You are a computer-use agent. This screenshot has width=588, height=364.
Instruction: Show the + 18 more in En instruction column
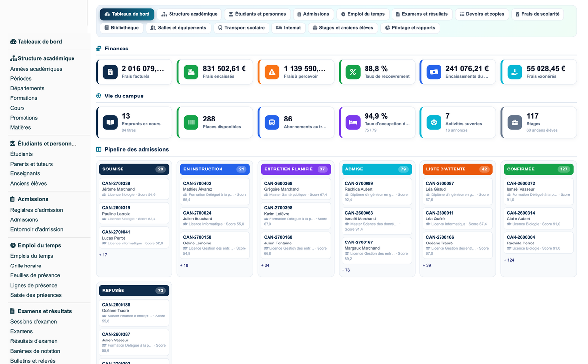(x=184, y=265)
